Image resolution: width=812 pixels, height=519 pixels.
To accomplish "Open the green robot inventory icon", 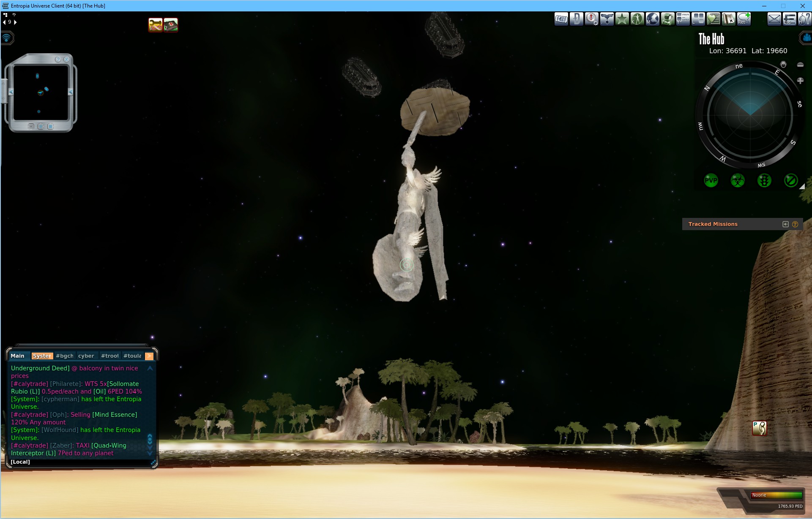I will [x=667, y=19].
